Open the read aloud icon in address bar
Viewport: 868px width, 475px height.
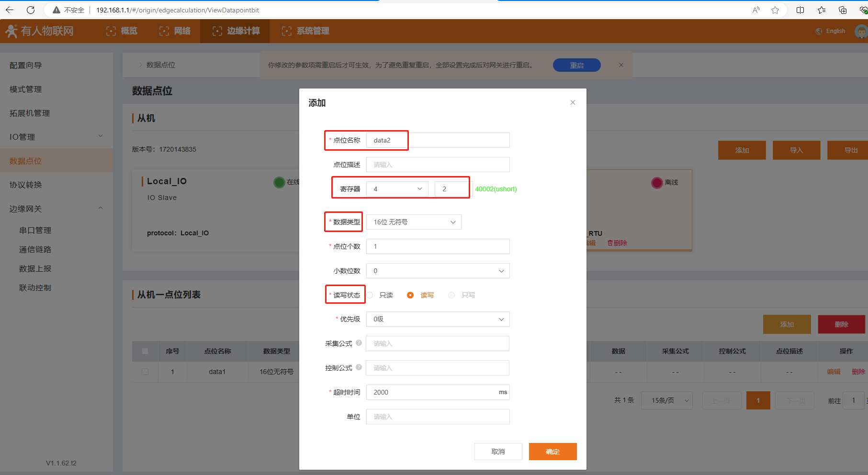[756, 10]
